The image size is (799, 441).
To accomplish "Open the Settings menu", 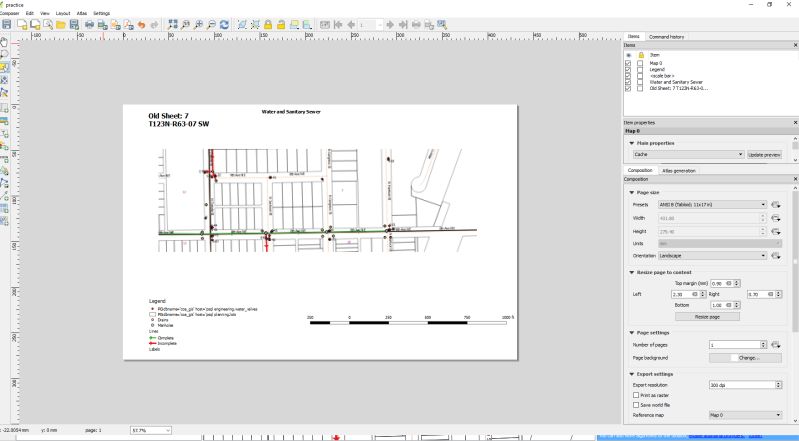I will pyautogui.click(x=101, y=13).
